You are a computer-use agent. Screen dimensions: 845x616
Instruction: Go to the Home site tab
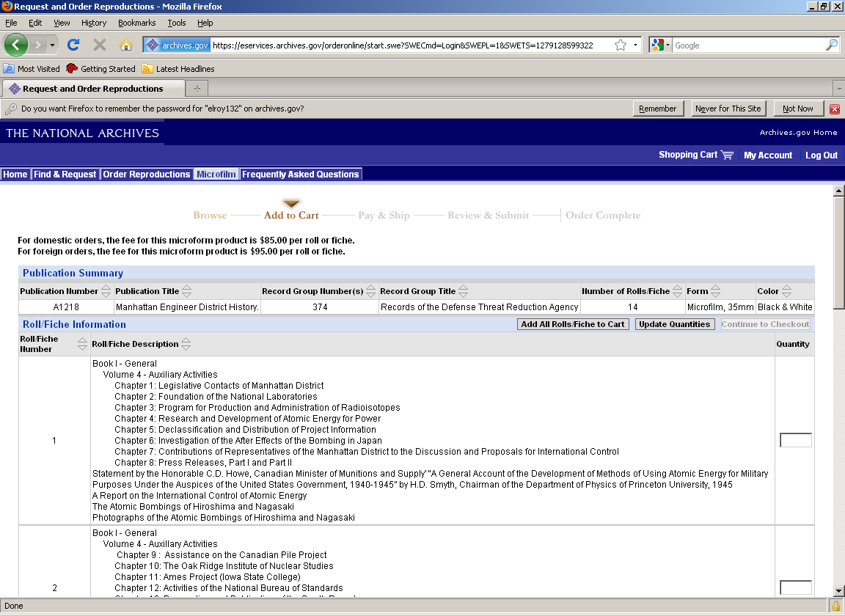click(15, 174)
